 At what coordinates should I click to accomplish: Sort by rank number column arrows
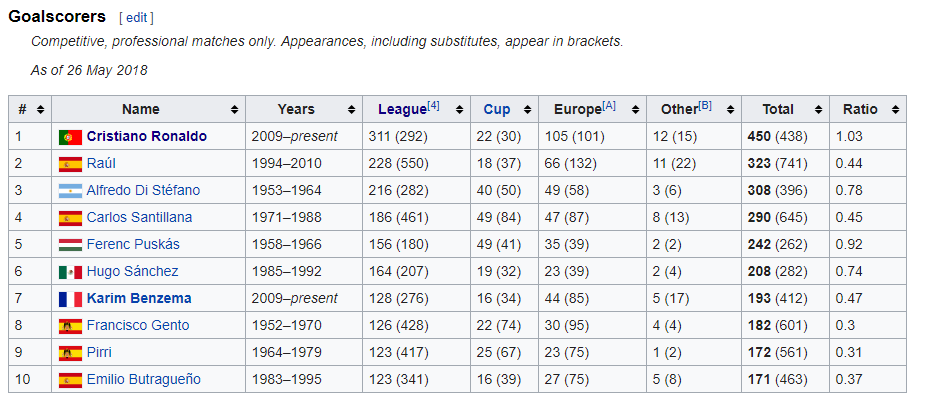(40, 110)
